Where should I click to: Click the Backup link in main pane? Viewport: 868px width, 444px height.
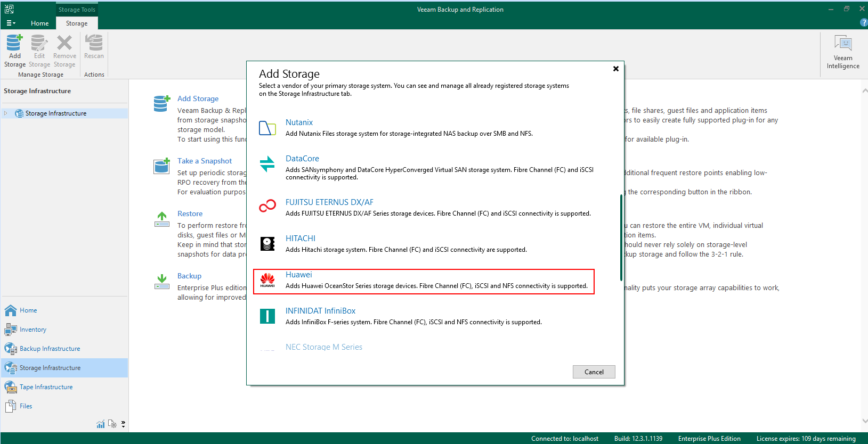click(189, 276)
